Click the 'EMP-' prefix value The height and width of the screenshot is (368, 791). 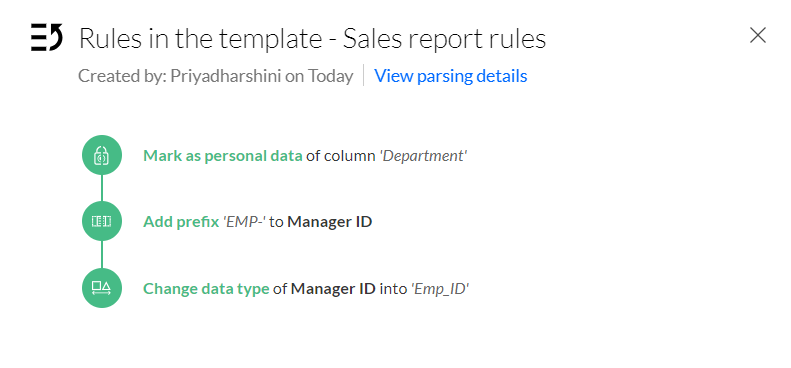pyautogui.click(x=244, y=222)
